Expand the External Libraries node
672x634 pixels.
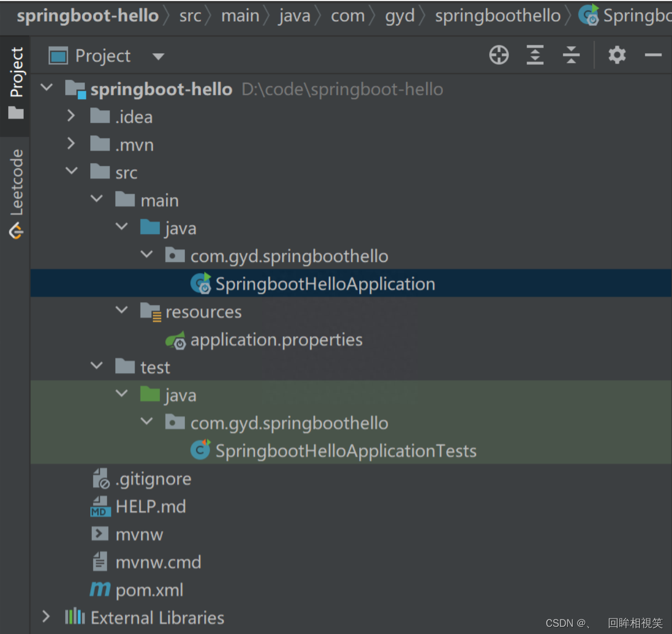(x=46, y=616)
